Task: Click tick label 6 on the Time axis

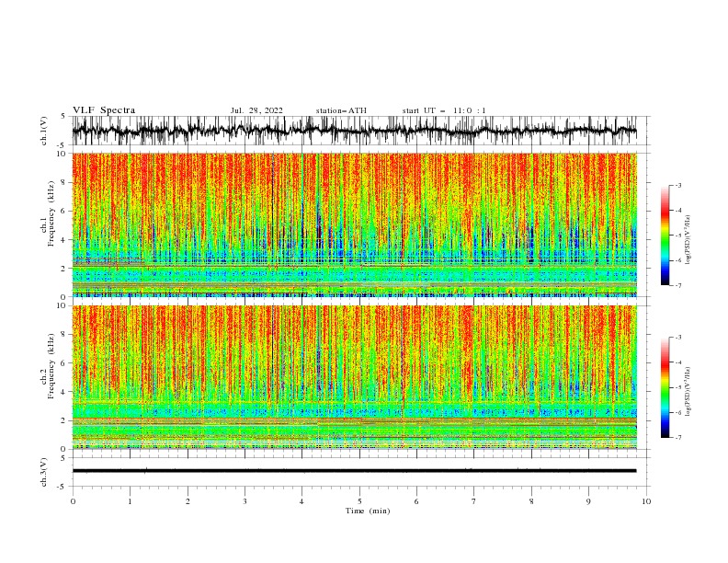Action: pos(416,501)
